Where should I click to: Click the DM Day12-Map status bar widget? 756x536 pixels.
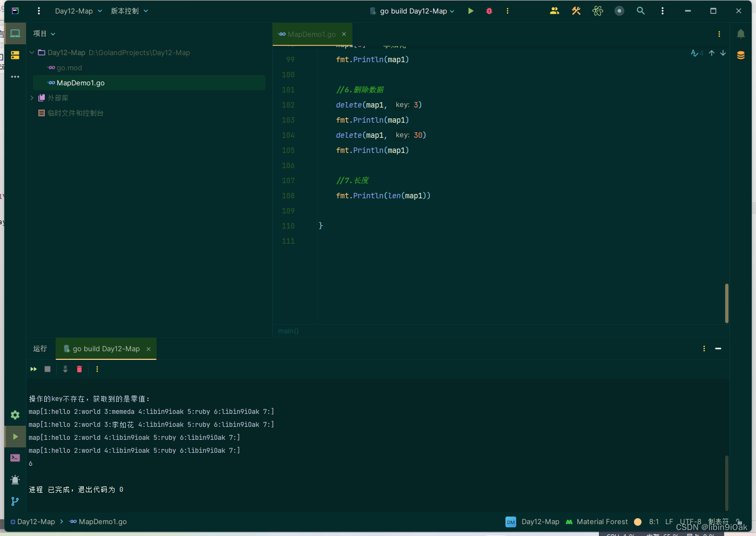pos(532,521)
